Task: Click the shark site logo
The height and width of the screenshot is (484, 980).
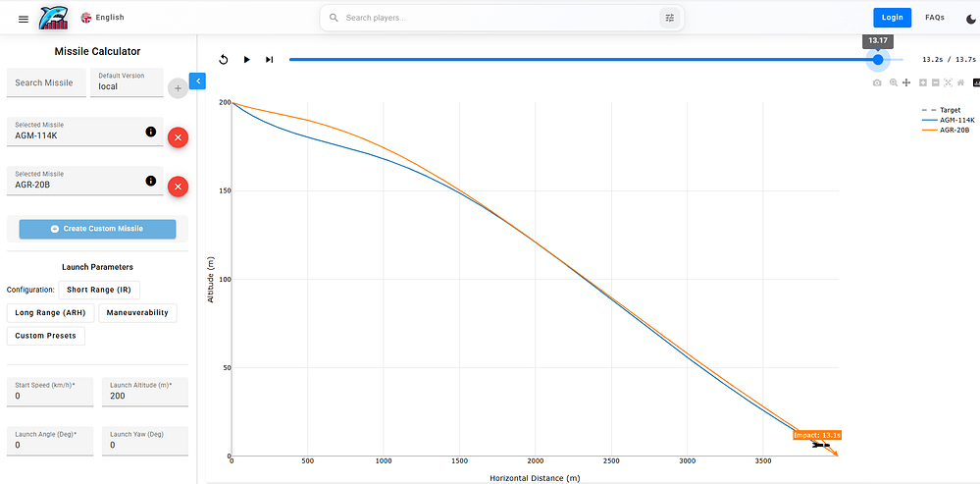Action: pyautogui.click(x=54, y=18)
